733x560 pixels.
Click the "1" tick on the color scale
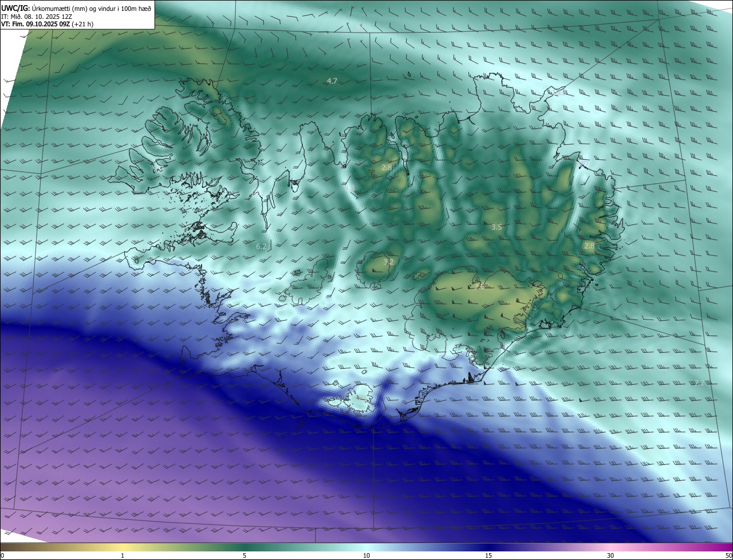[x=123, y=555]
